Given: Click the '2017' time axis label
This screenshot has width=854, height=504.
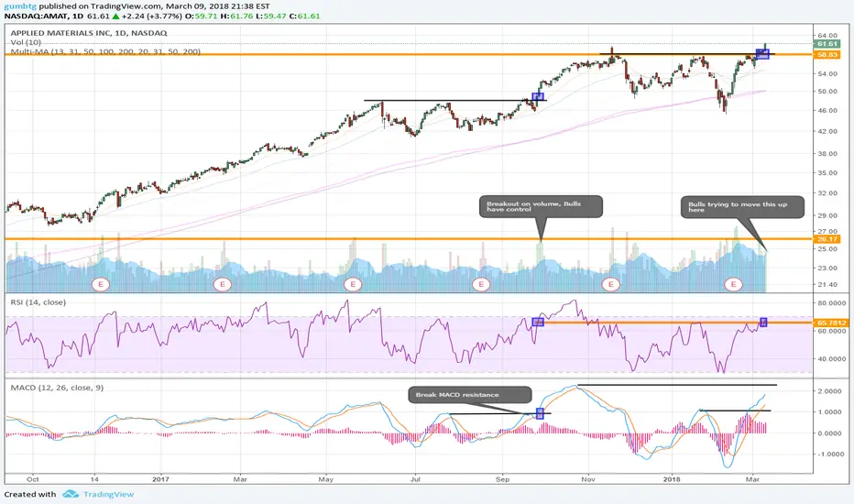Looking at the screenshot, I should [x=160, y=479].
